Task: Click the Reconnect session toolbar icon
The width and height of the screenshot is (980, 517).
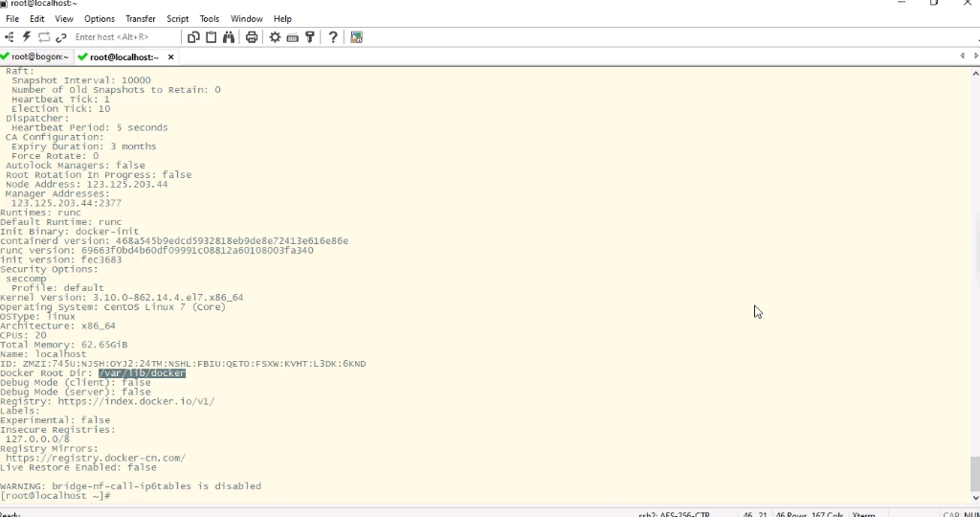Action: pos(44,37)
